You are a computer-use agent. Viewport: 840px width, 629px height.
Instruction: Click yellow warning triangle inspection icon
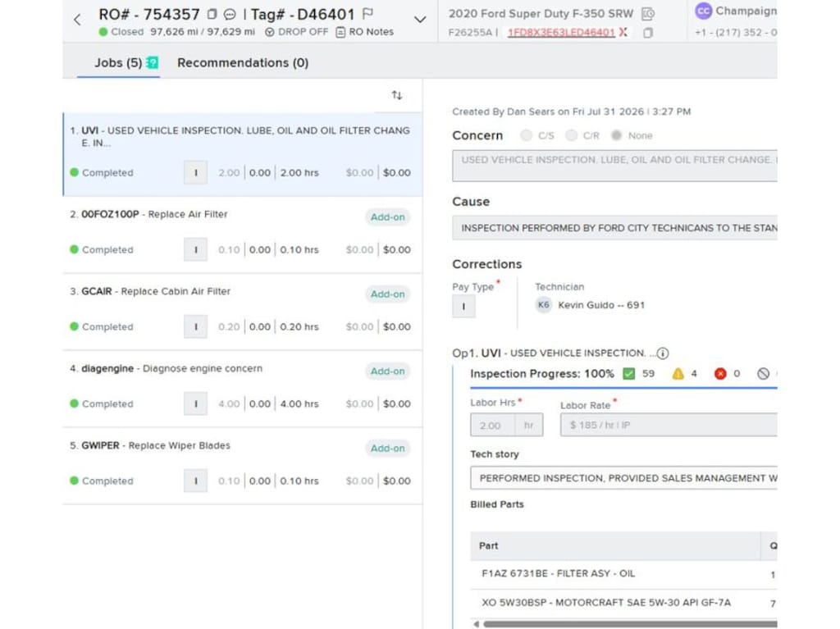(x=678, y=373)
